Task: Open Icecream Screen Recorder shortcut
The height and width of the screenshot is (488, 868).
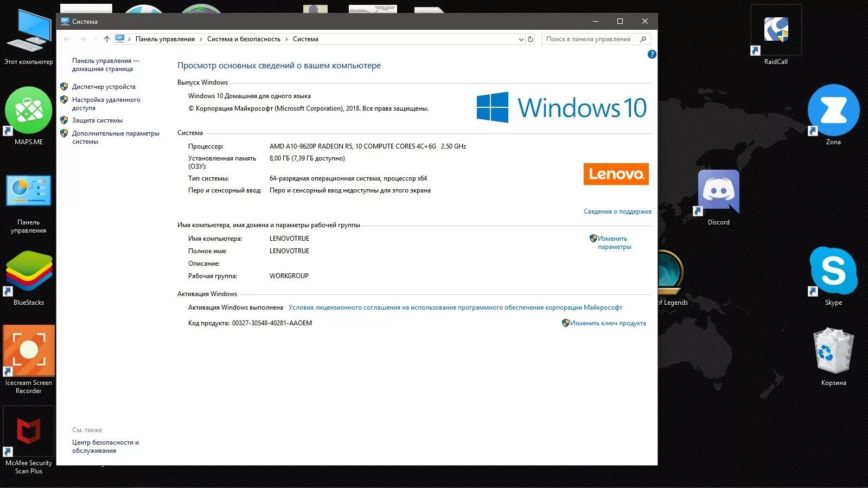Action: coord(29,359)
